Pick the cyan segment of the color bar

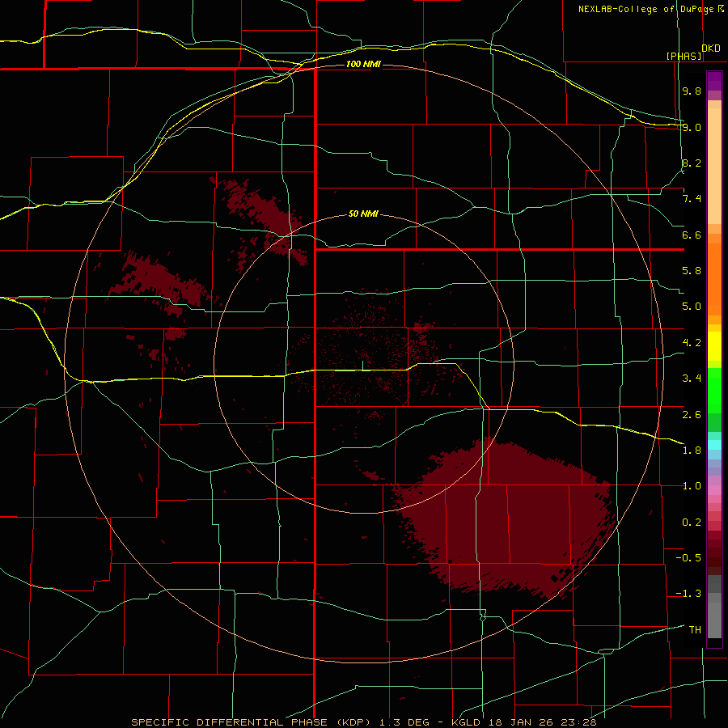click(x=714, y=445)
